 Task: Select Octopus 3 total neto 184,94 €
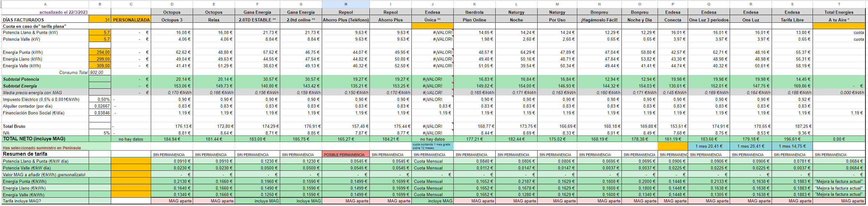click(172, 139)
